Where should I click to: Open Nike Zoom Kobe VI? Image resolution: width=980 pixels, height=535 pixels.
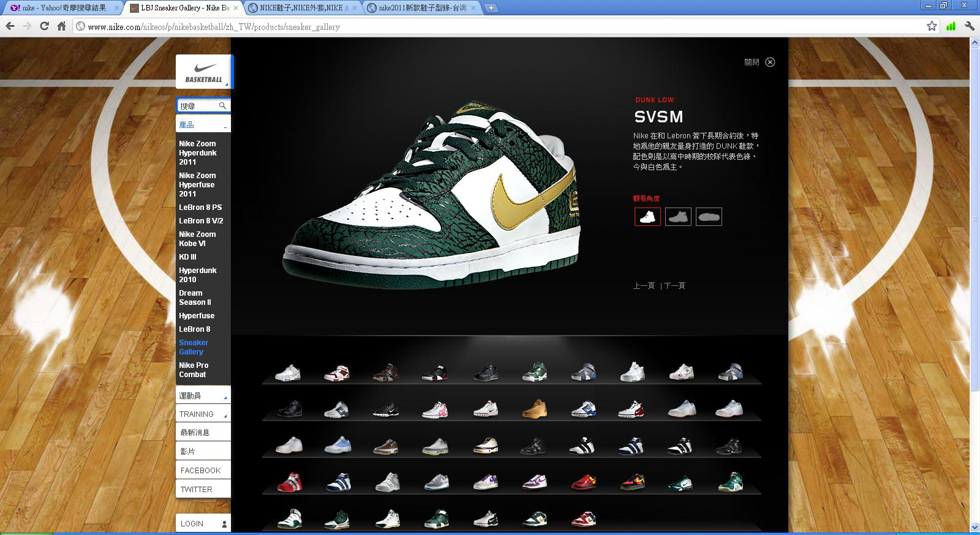click(197, 239)
